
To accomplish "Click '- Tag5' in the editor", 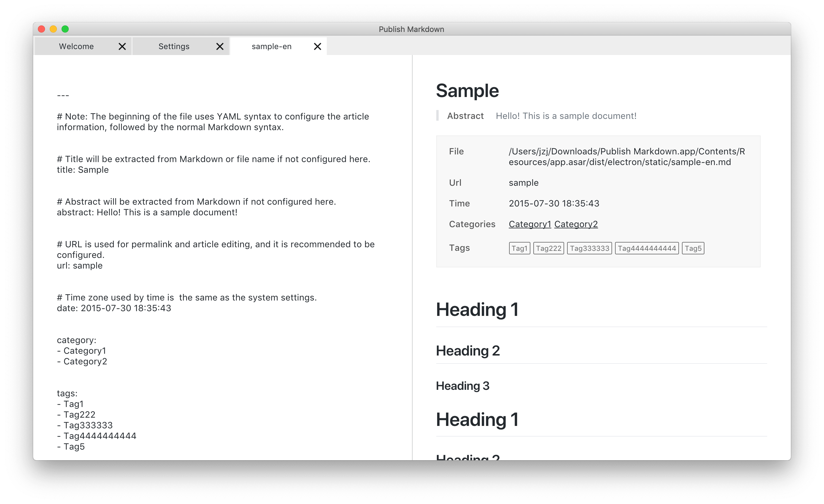I will tap(71, 447).
